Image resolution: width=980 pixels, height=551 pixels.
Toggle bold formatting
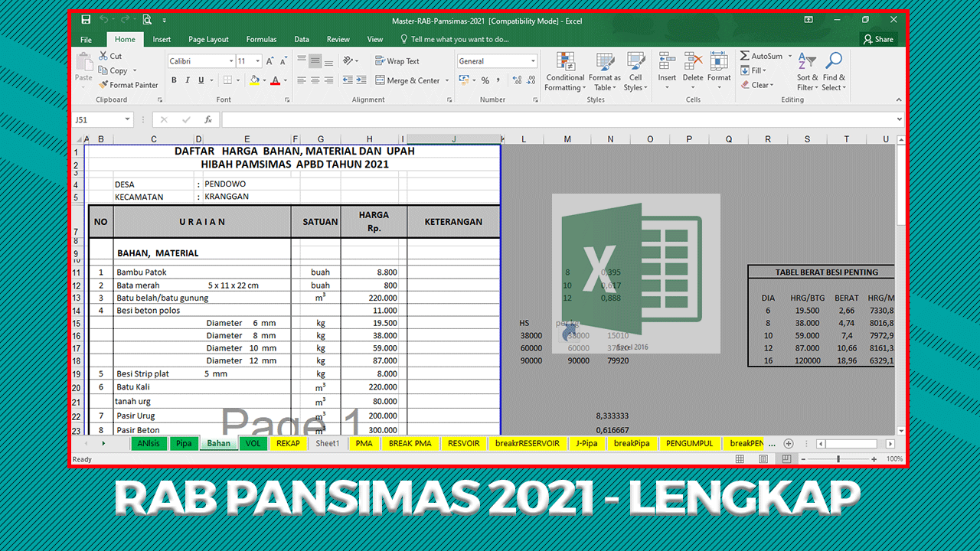(x=174, y=80)
